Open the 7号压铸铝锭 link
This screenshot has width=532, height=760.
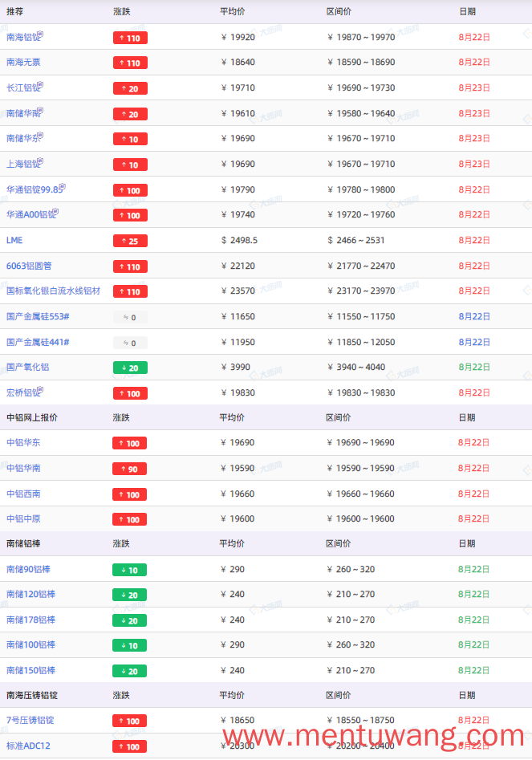[x=30, y=720]
